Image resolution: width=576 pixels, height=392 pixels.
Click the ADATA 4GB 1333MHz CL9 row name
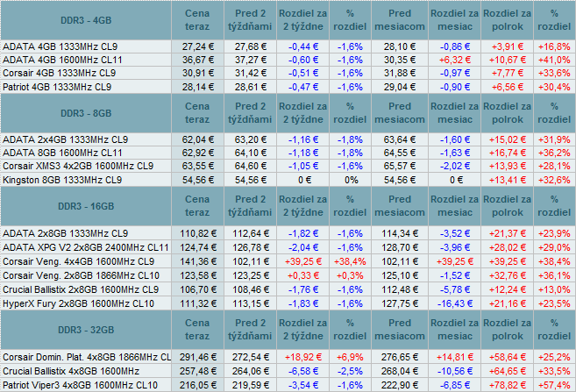coord(60,46)
